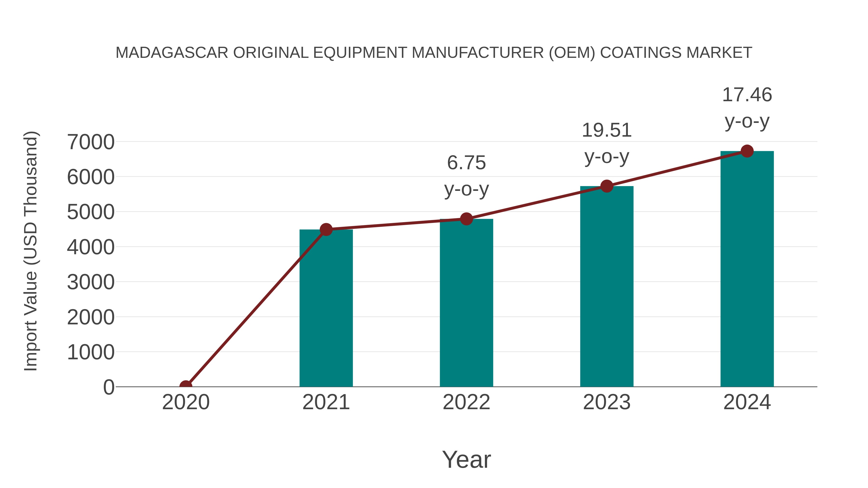Select the 2021 line marker dot
The height and width of the screenshot is (488, 868).
[x=326, y=230]
